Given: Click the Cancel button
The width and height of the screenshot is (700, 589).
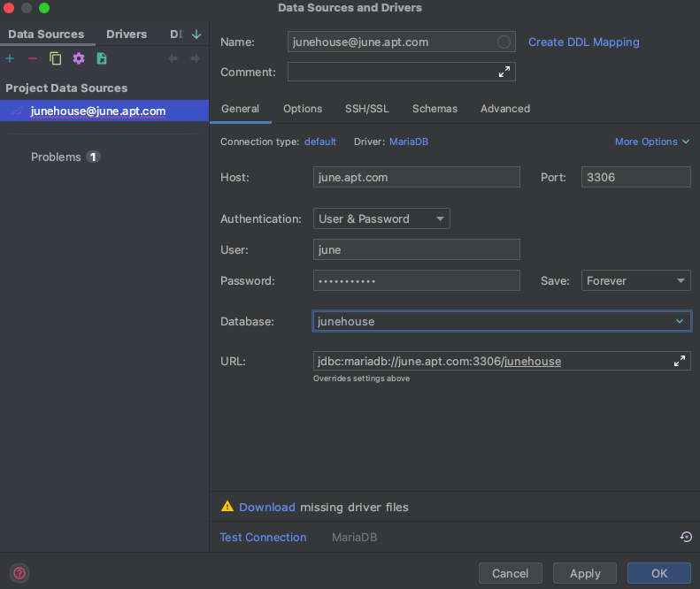Looking at the screenshot, I should coord(511,573).
